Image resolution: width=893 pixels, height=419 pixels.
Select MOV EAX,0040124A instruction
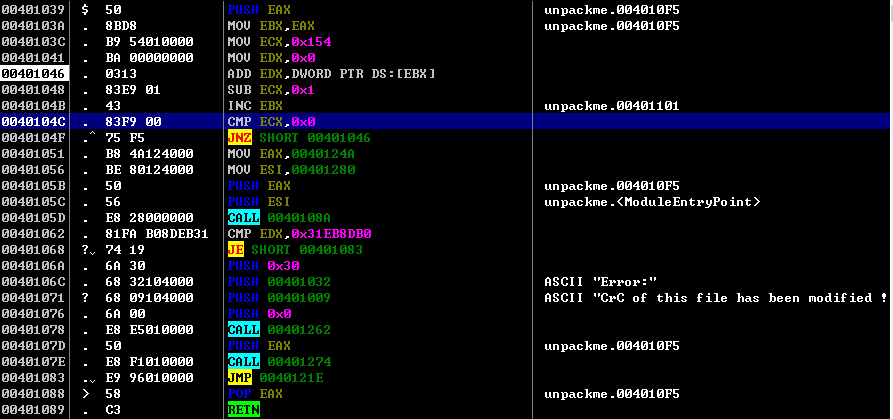pos(290,154)
